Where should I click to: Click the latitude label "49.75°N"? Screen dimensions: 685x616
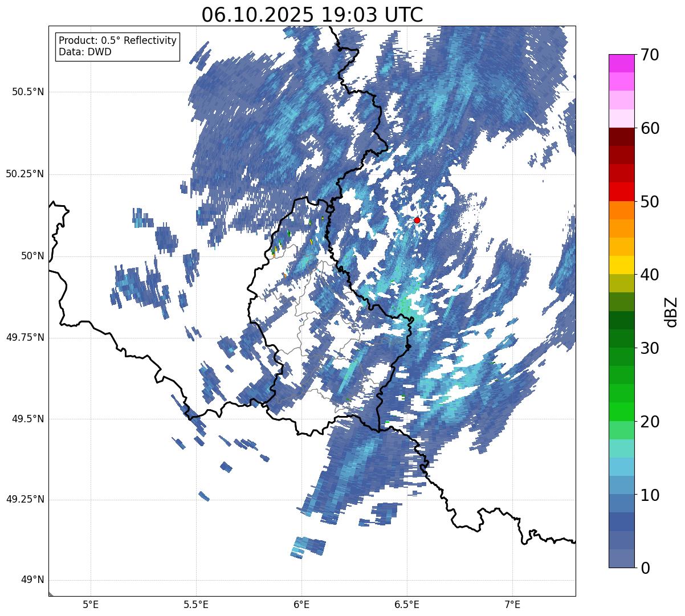(25, 337)
